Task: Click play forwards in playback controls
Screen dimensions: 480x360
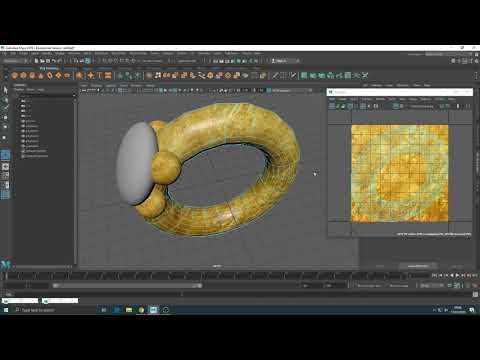Action: point(458,276)
